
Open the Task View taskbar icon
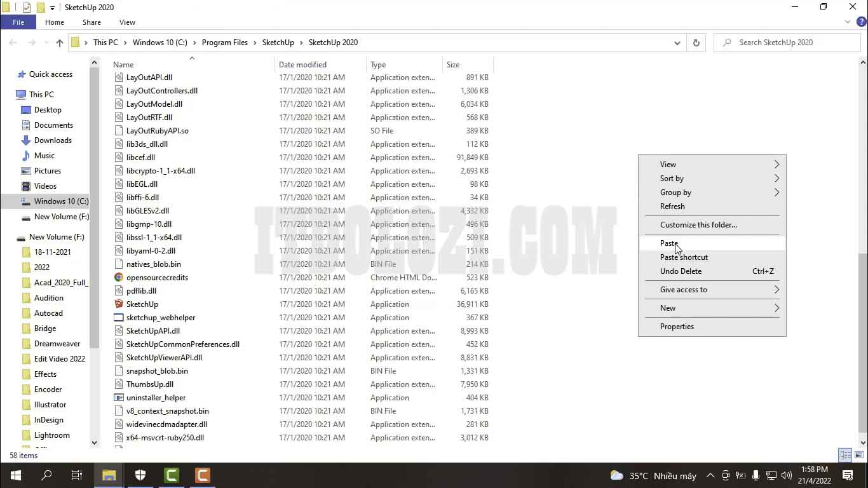[x=77, y=475]
